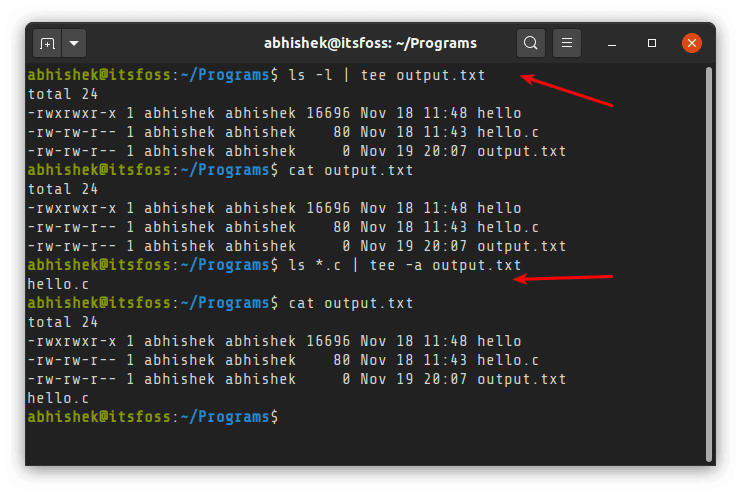
Task: Maximize the terminal window
Action: coord(652,44)
